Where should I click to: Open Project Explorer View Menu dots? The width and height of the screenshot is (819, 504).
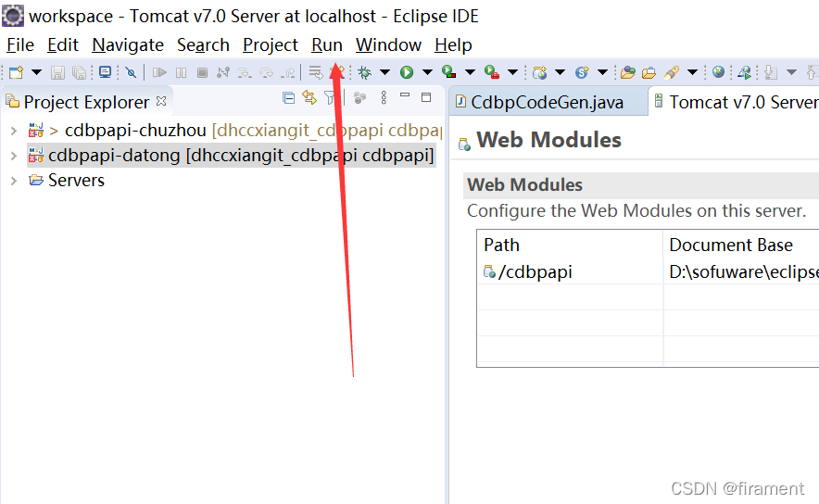coord(384,97)
